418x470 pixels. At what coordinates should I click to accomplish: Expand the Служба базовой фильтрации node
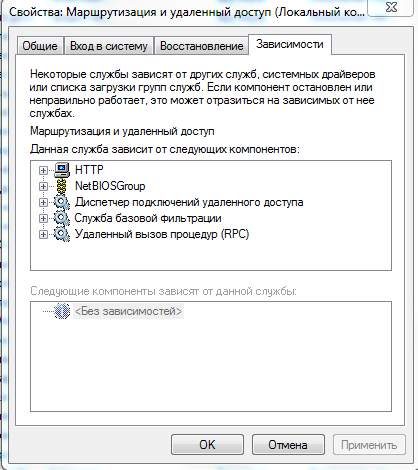click(x=43, y=218)
